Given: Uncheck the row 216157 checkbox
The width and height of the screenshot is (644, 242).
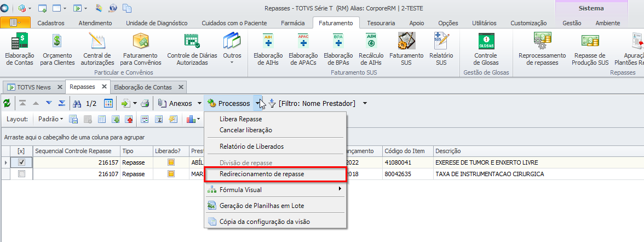Looking at the screenshot, I should pyautogui.click(x=21, y=162).
